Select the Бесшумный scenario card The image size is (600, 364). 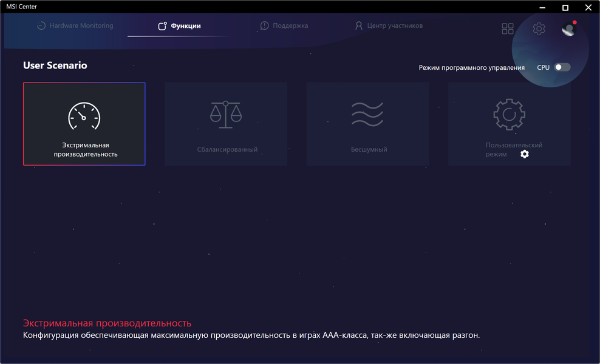click(x=367, y=124)
